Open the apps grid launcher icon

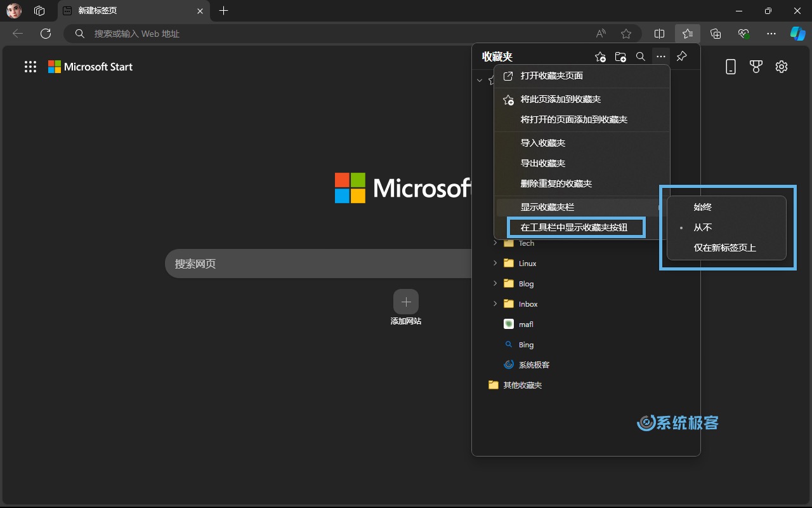click(30, 67)
